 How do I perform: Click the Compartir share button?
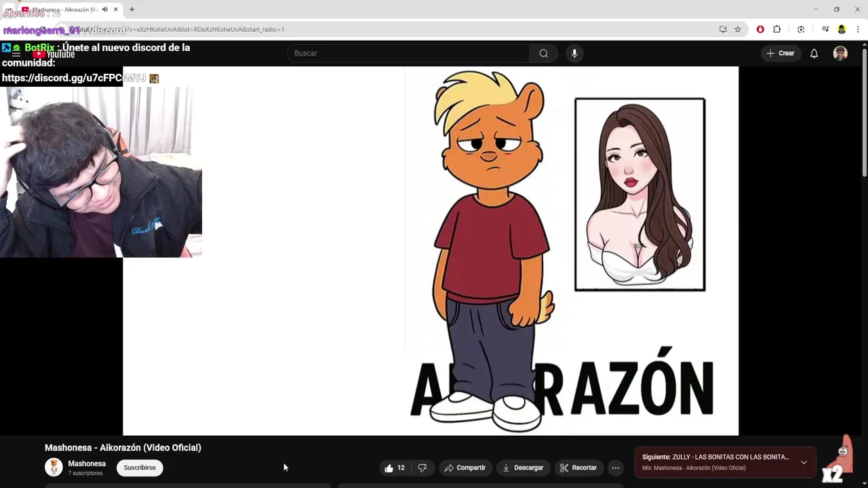(x=465, y=468)
